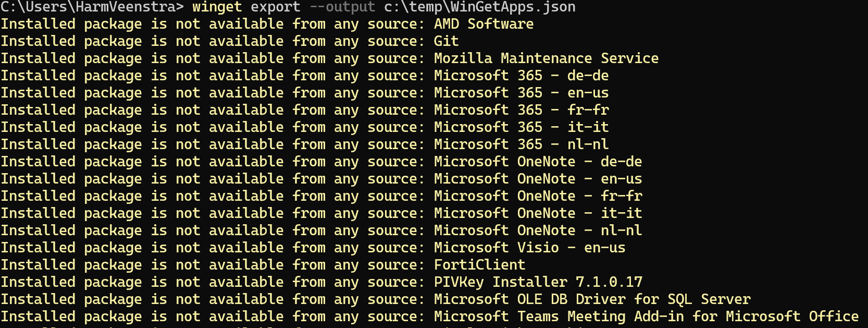Viewport: 868px width, 328px height.
Task: Click the Mozilla Maintenance Service text
Action: click(546, 58)
